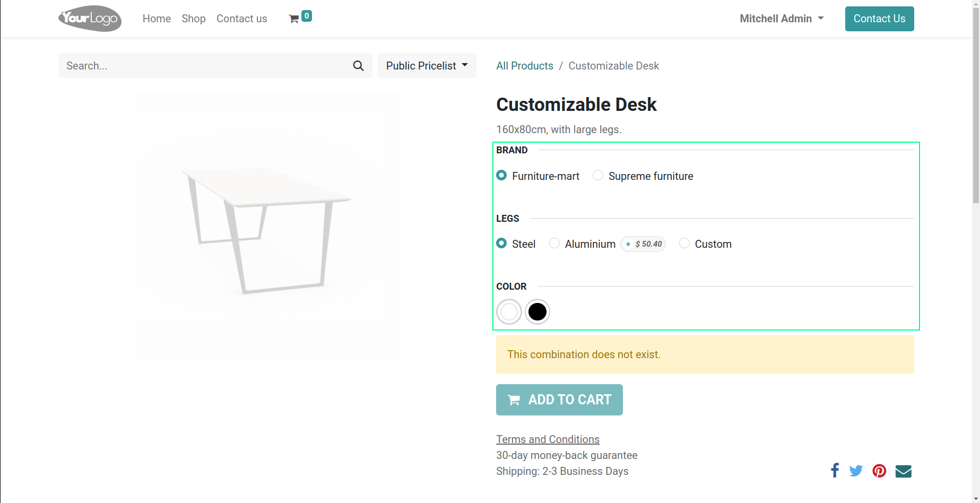
Task: Share product by email icon
Action: coord(903,471)
